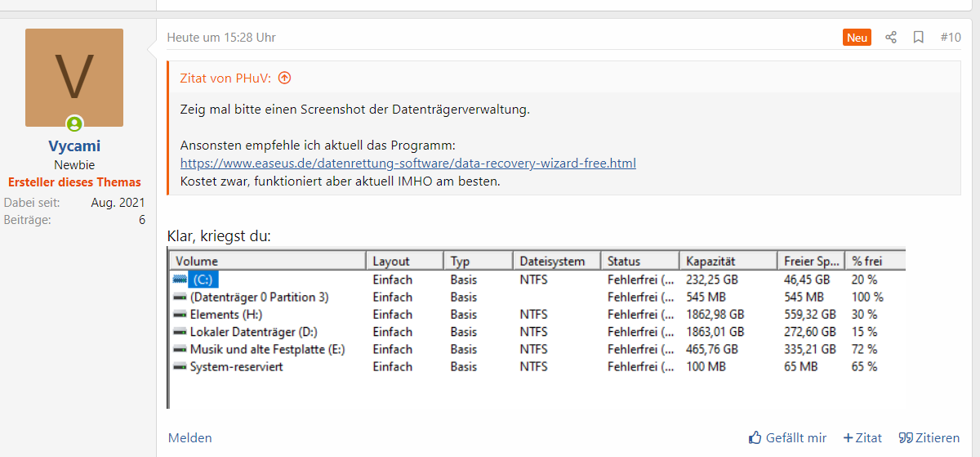Click the plus icon next to Zitat
980x457 pixels.
(848, 438)
